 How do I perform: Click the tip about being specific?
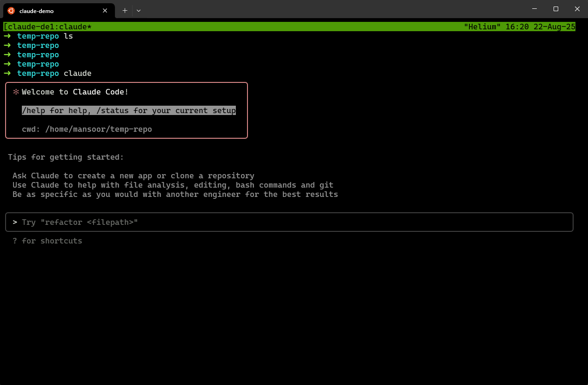pyautogui.click(x=175, y=195)
